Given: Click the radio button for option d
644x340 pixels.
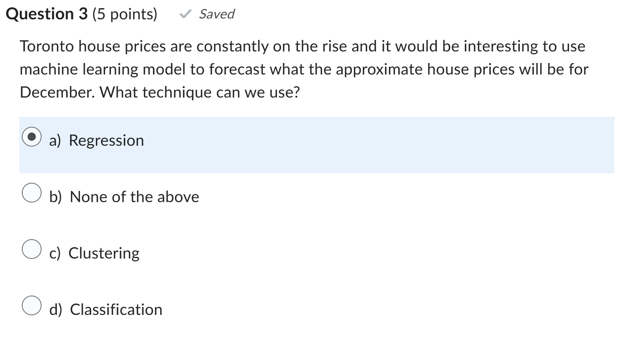Looking at the screenshot, I should [31, 305].
